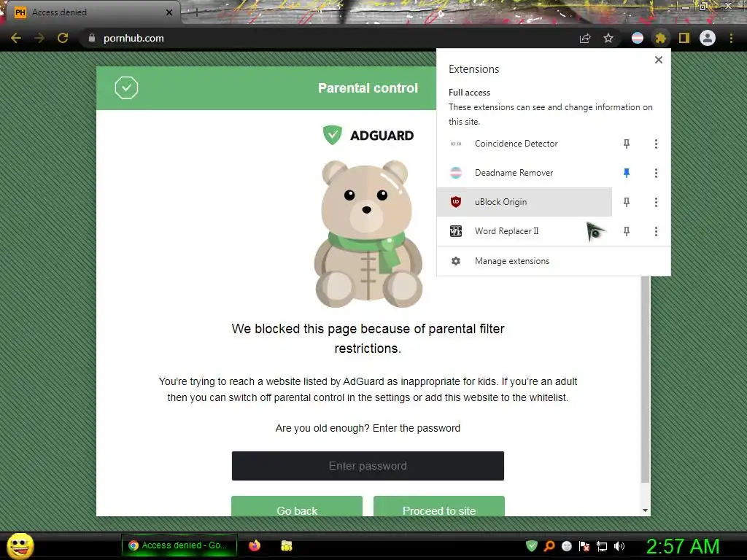This screenshot has width=747, height=560.
Task: Click the 2:57 AM clock
Action: 682,546
